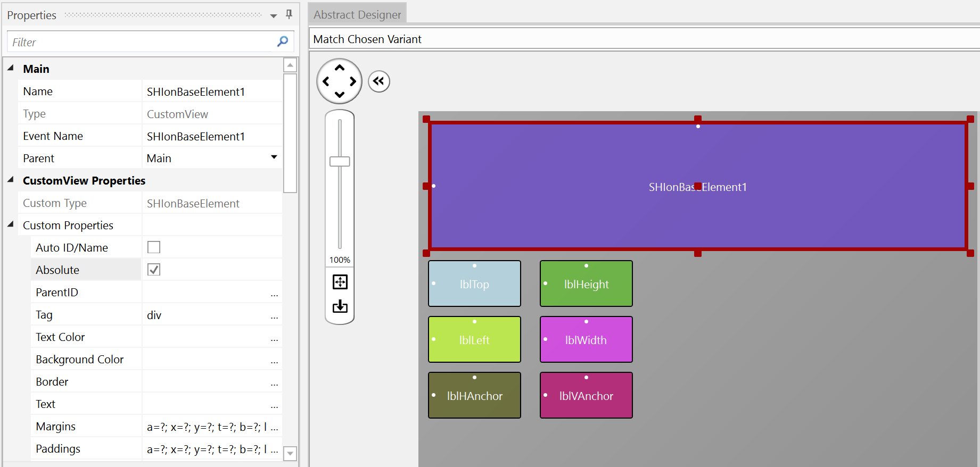This screenshot has width=980, height=467.
Task: Select the lblVAnchor view in designer
Action: 586,395
